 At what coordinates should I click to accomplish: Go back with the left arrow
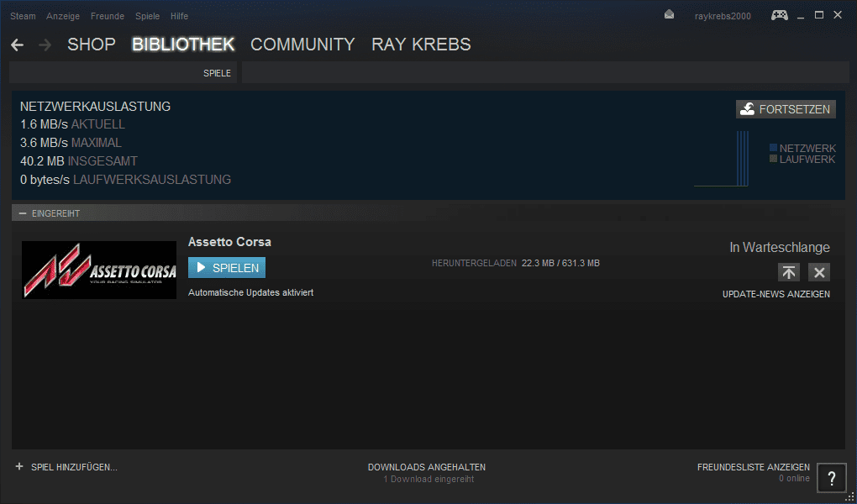tap(18, 45)
